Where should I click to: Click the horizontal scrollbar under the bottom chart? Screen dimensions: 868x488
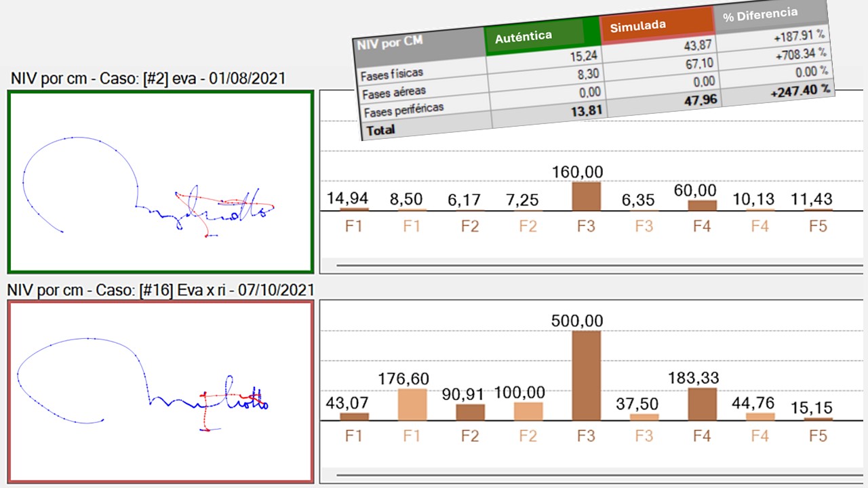[590, 474]
